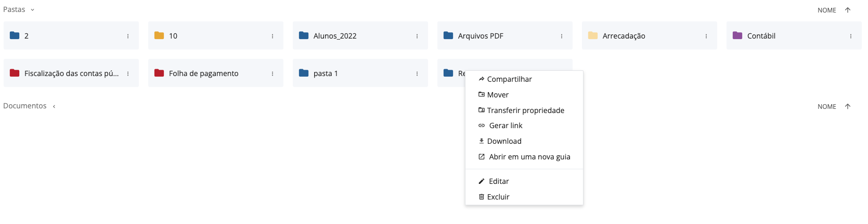This screenshot has height=224, width=868.
Task: Click the orange folder icon labeled 10
Action: click(x=159, y=35)
